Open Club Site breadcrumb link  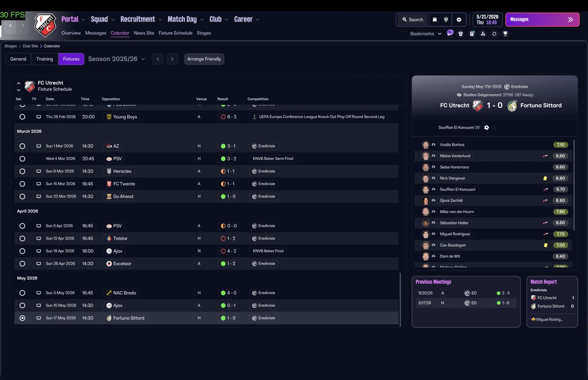30,46
